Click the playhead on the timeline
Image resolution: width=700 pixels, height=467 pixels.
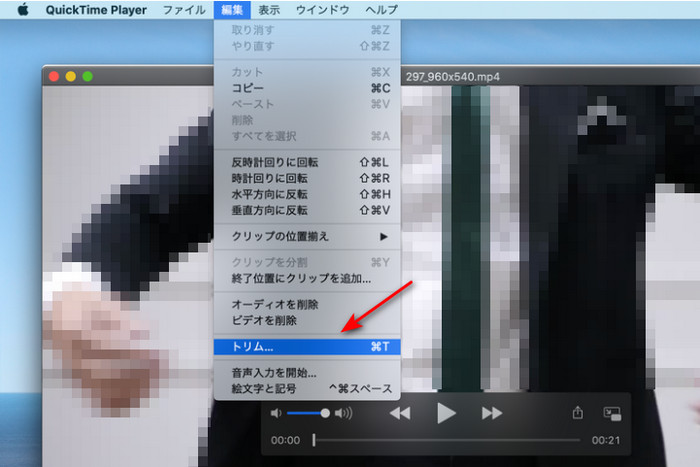(314, 440)
